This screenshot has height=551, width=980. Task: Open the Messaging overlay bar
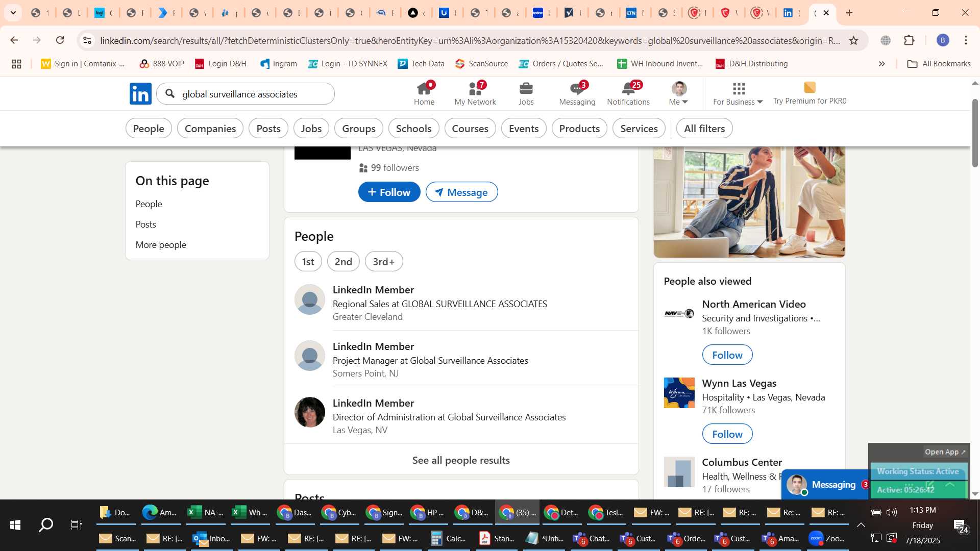[x=825, y=485]
